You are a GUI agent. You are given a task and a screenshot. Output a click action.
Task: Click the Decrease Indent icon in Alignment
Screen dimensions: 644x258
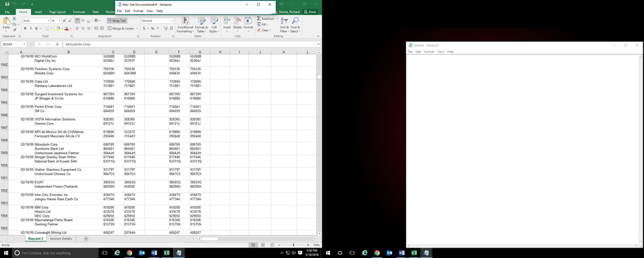point(95,28)
